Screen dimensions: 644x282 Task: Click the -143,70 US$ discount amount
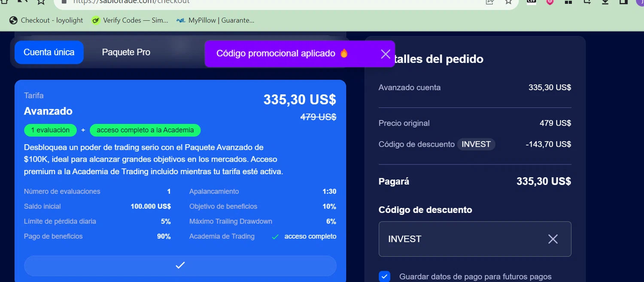tap(548, 144)
